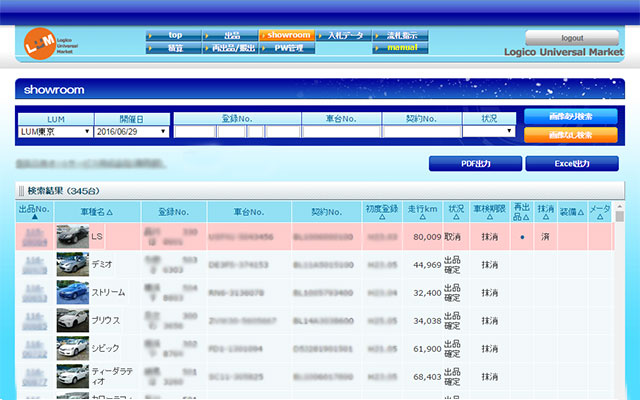Sort by 初度登録 column triangle

coord(382,217)
